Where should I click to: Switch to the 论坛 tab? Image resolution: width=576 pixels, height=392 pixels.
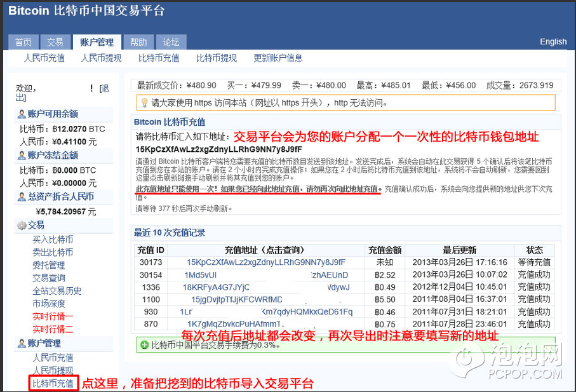(170, 42)
